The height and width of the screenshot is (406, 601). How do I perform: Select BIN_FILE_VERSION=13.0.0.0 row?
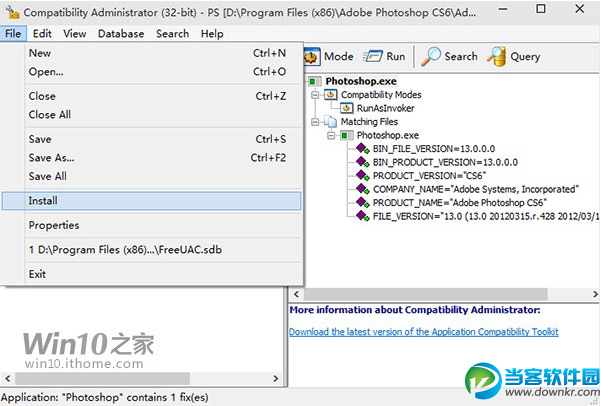tap(434, 149)
